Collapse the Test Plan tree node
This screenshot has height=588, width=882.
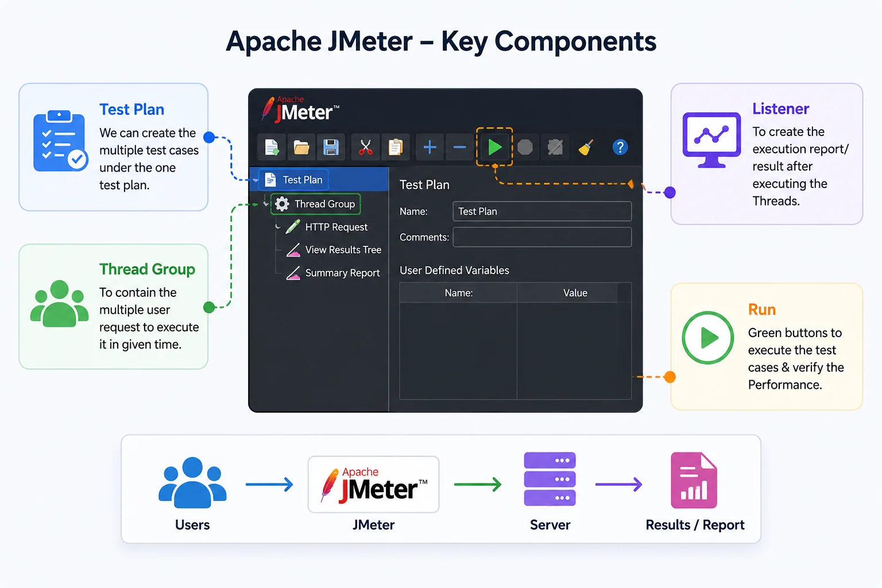click(256, 180)
